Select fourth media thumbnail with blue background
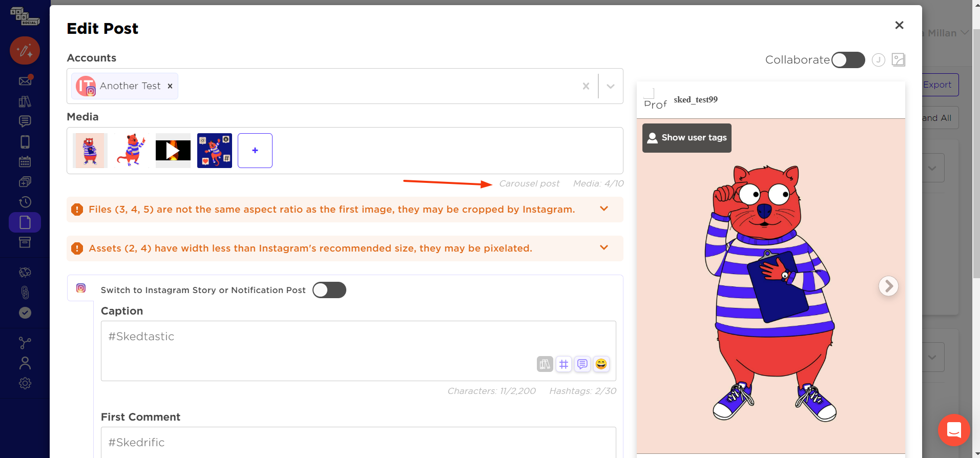The image size is (980, 458). pyautogui.click(x=215, y=151)
